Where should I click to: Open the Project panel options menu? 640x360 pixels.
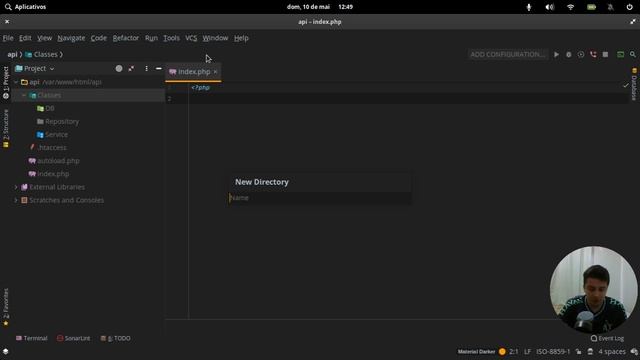pyautogui.click(x=146, y=69)
